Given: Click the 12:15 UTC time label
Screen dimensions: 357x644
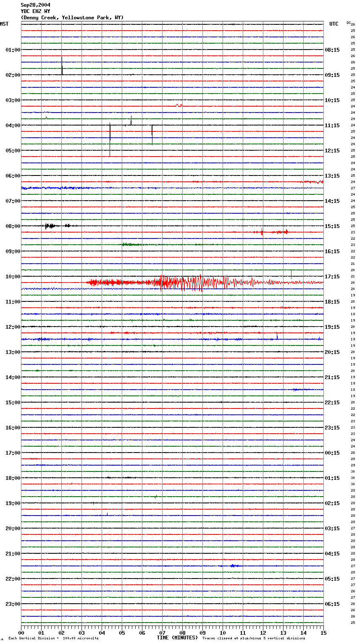Looking at the screenshot, I should point(332,151).
